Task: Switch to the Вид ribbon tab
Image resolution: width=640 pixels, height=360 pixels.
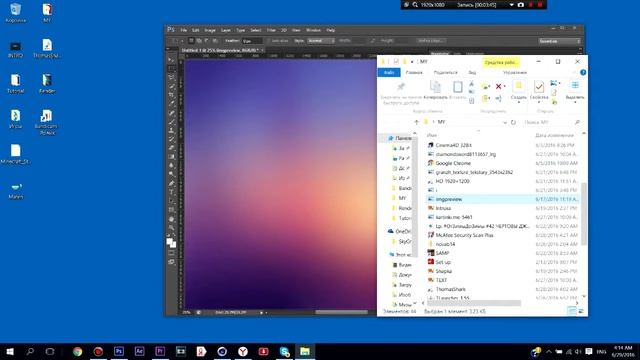Action: 472,73
